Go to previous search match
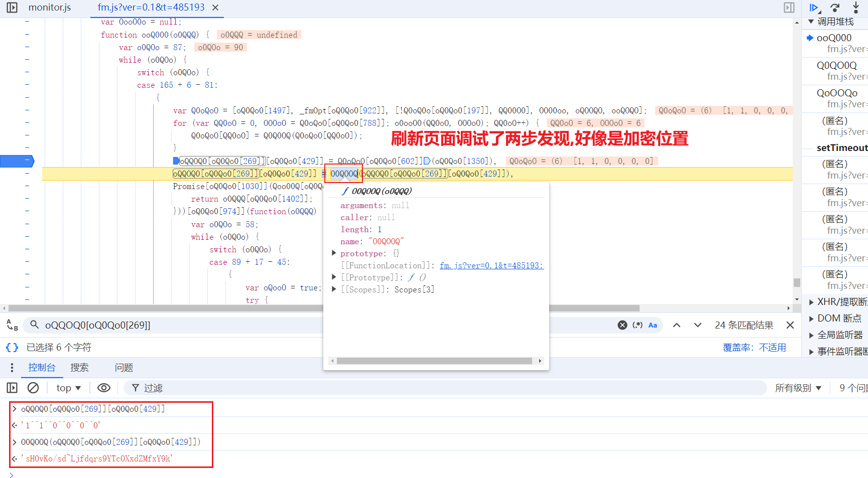868x478 pixels. (x=677, y=325)
